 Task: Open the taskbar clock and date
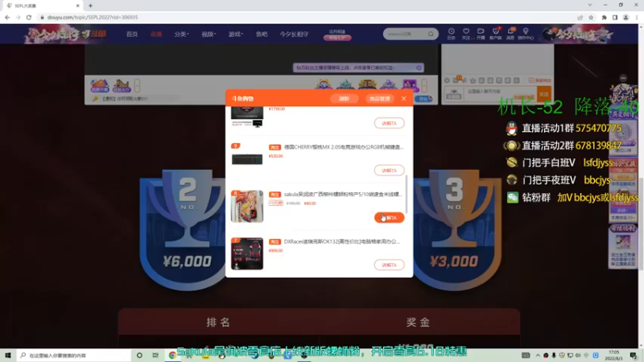tap(613, 355)
